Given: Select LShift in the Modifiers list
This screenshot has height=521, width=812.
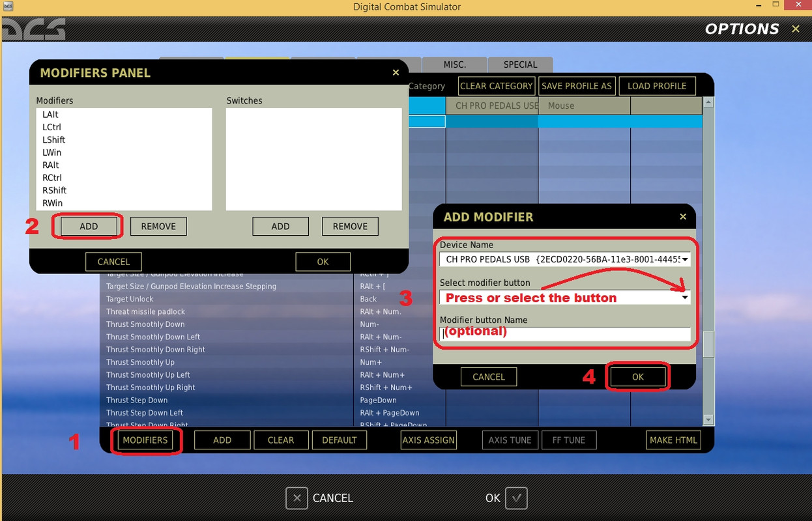Looking at the screenshot, I should [x=124, y=140].
